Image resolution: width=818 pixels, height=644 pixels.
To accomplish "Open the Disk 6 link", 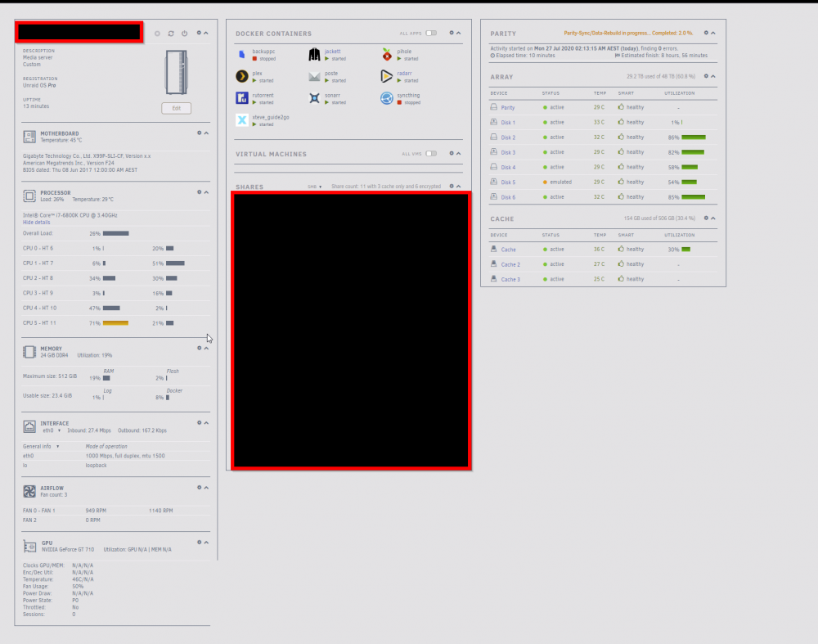I will (x=508, y=197).
